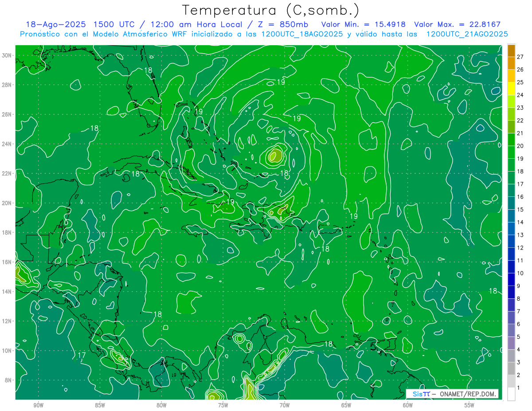The width and height of the screenshot is (532, 411).
Task: Click the legend value "1"
Action: pos(519,388)
